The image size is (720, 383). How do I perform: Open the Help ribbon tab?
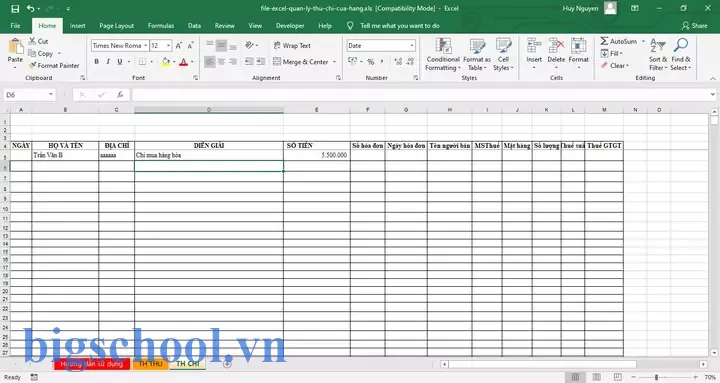pyautogui.click(x=325, y=26)
